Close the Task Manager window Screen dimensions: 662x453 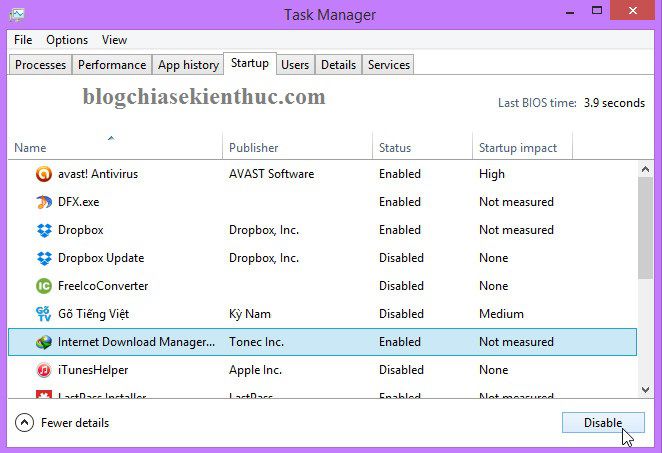[632, 11]
